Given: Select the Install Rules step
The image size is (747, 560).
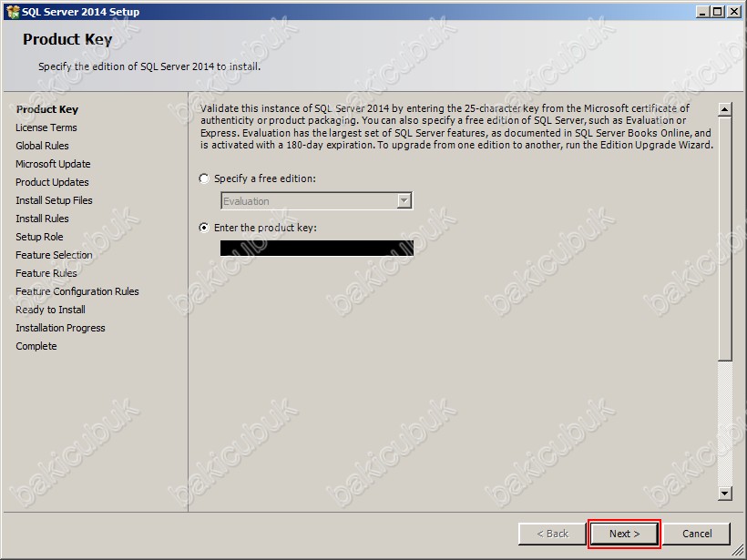Looking at the screenshot, I should pyautogui.click(x=42, y=219).
